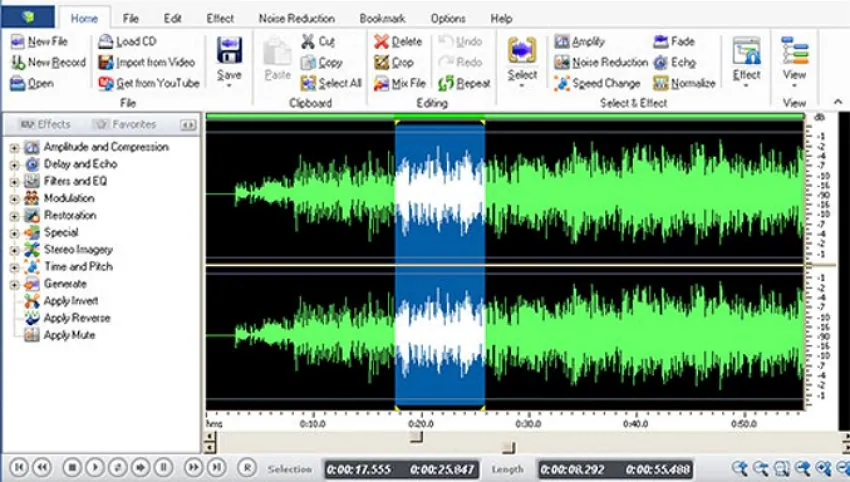Crop to the selection
850x482 pixels.
[394, 62]
